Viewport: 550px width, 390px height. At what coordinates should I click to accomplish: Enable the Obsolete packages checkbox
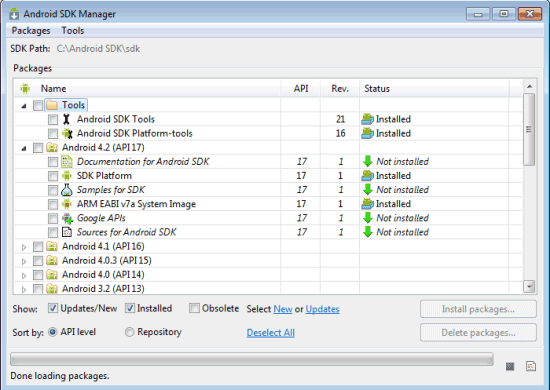(194, 308)
